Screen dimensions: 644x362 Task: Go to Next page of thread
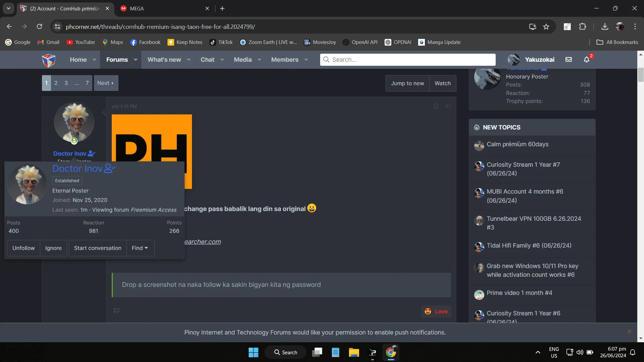106,83
